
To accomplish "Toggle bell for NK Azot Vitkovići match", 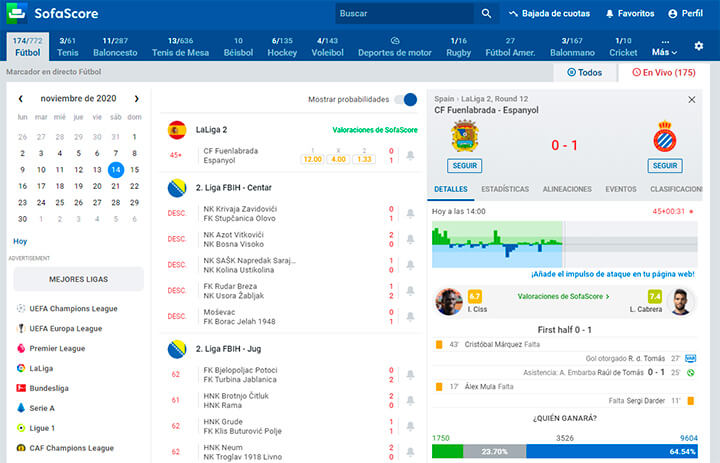I will click(x=410, y=239).
